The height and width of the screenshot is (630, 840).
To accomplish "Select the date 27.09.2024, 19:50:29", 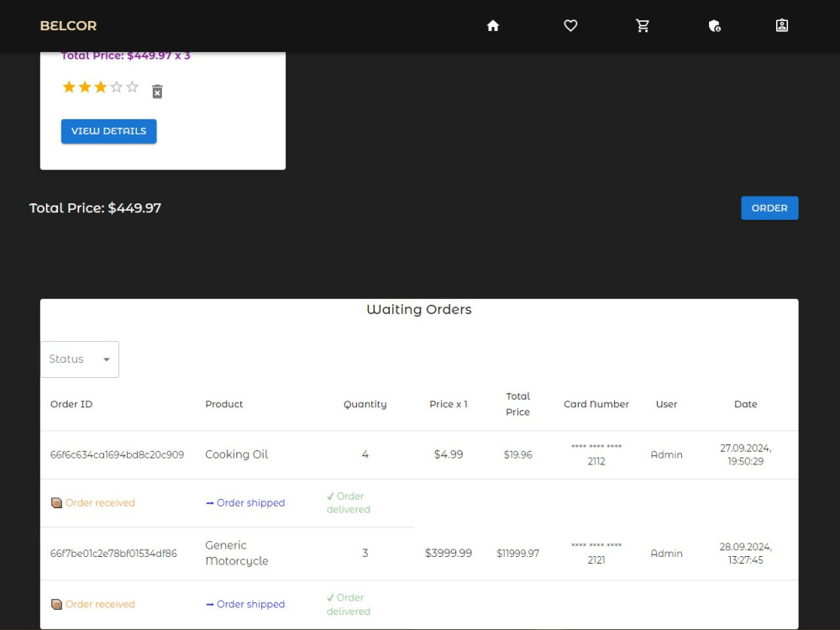I will (x=745, y=454).
